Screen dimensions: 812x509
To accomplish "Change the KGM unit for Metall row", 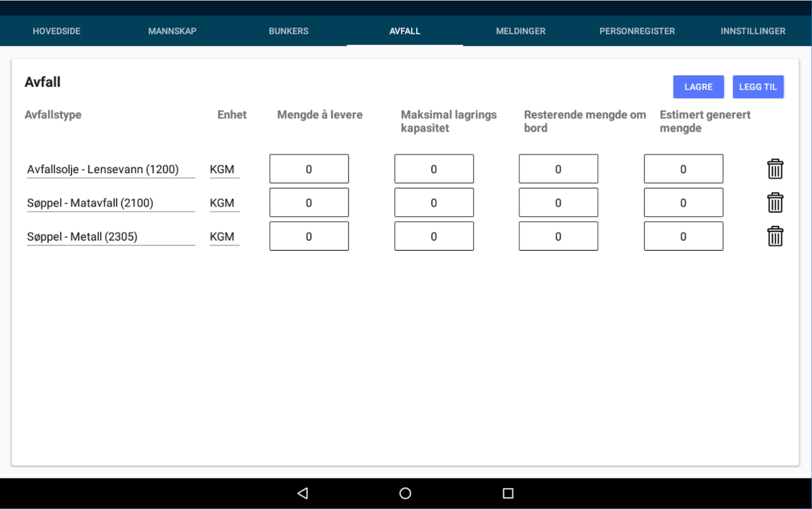I will (224, 237).
